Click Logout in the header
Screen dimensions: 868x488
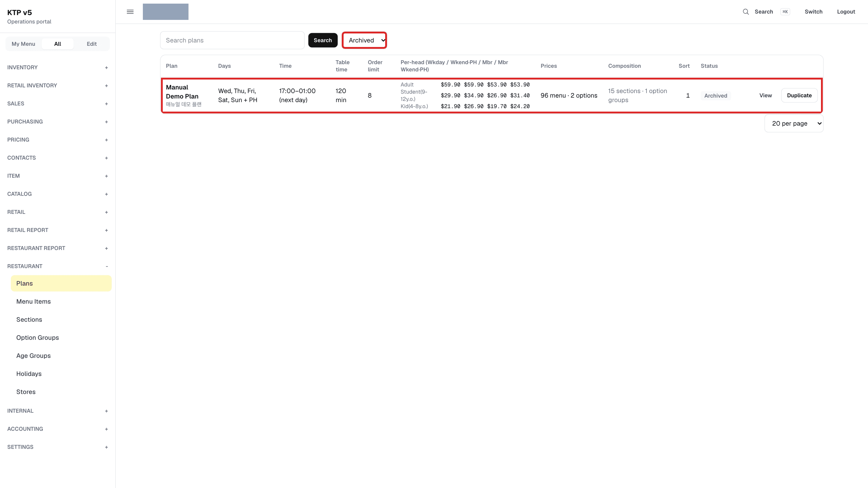click(846, 12)
